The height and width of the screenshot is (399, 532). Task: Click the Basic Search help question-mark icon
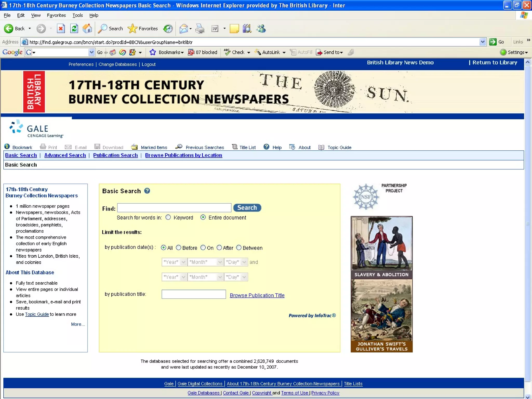147,191
